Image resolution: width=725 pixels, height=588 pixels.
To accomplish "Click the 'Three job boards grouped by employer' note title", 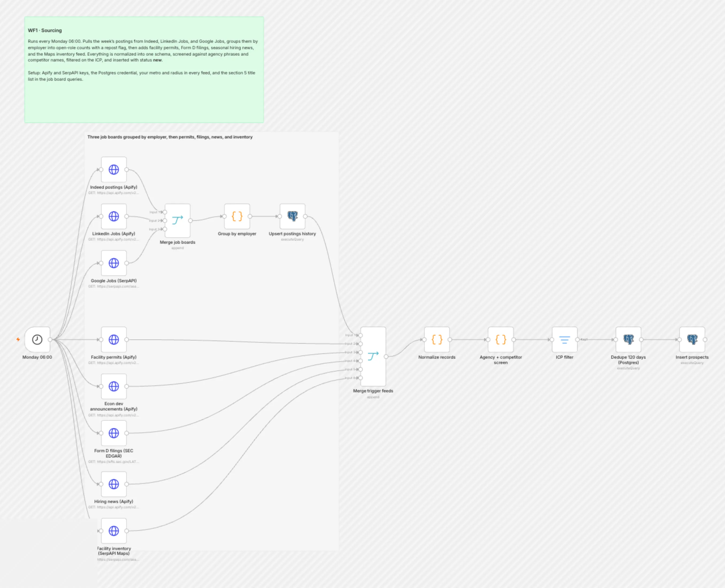I will pyautogui.click(x=170, y=137).
